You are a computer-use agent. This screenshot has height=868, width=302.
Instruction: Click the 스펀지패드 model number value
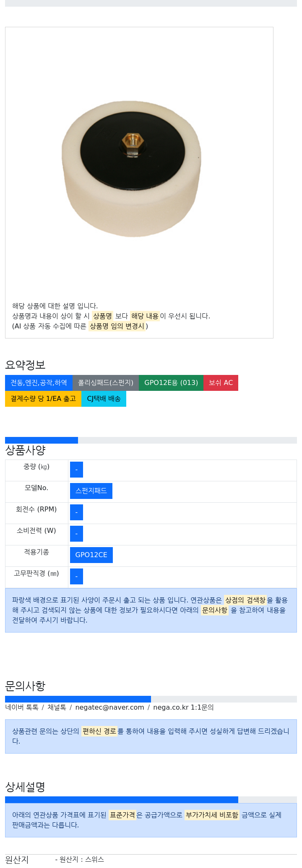91,491
